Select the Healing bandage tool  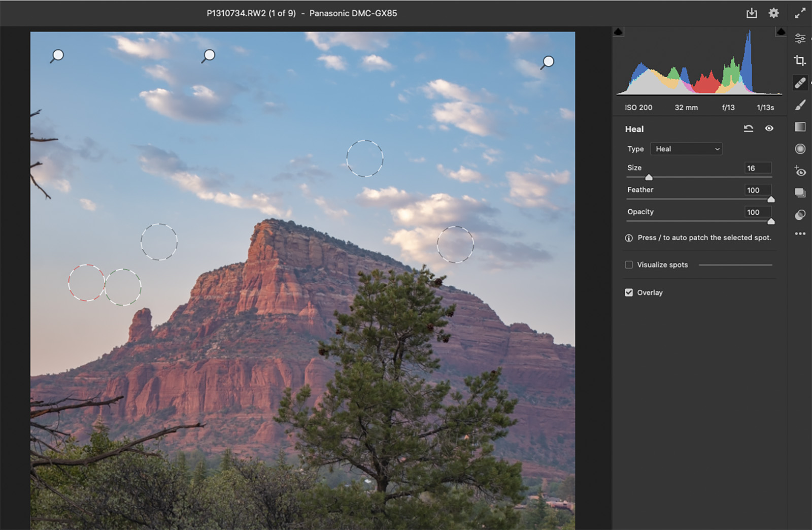tap(800, 83)
